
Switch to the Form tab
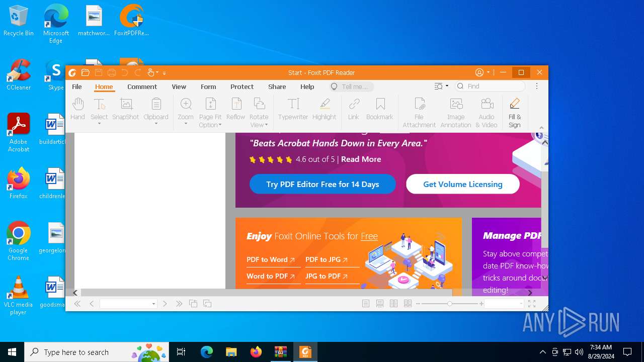[208, 86]
